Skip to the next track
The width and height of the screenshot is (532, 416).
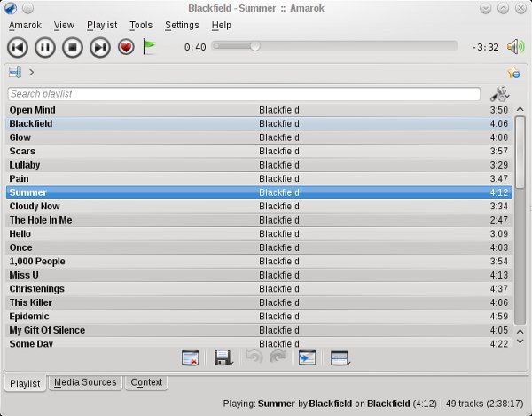click(100, 47)
